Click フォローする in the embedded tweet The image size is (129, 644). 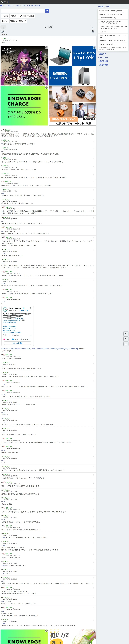point(24,310)
